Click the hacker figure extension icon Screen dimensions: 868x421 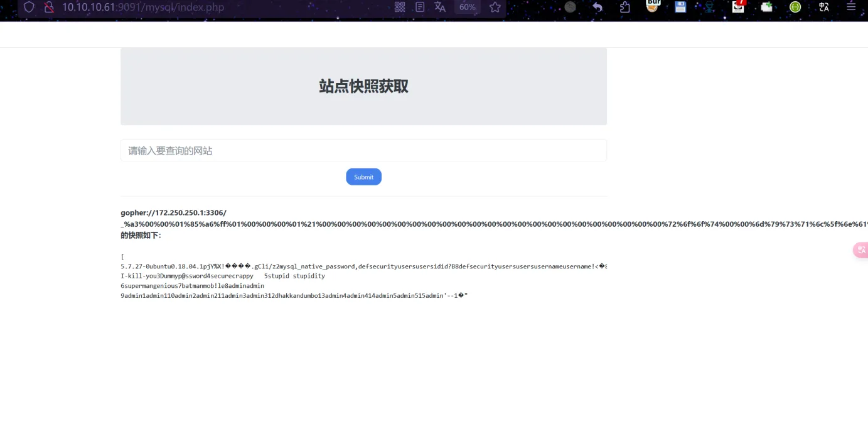709,7
